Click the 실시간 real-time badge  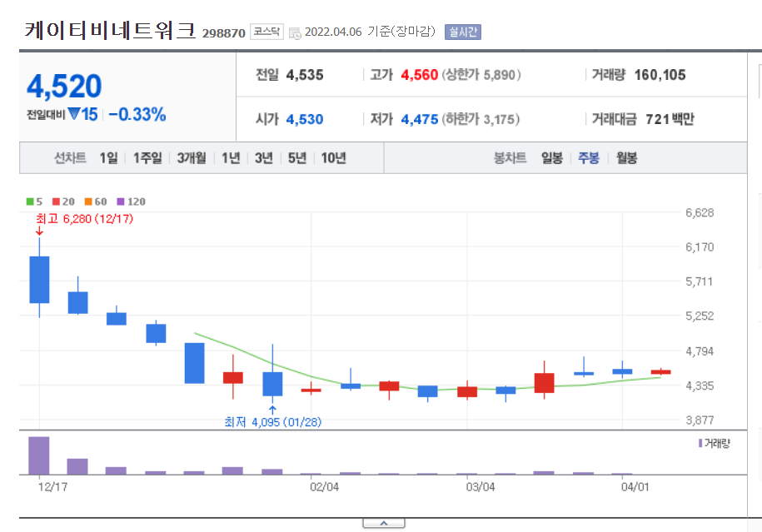point(463,32)
